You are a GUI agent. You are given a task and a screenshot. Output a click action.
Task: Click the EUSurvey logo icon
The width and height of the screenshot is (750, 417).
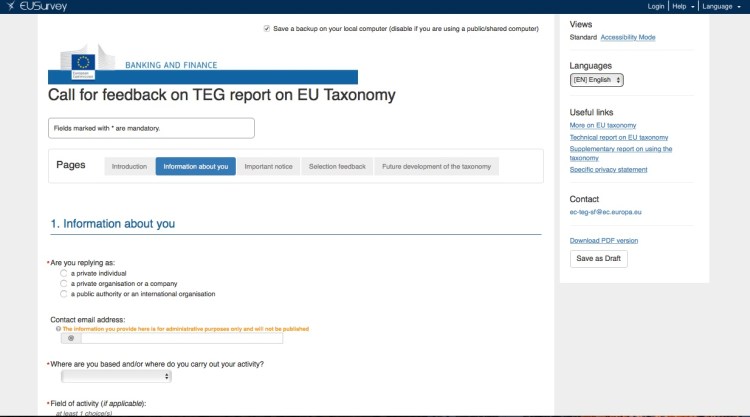pyautogui.click(x=10, y=6)
